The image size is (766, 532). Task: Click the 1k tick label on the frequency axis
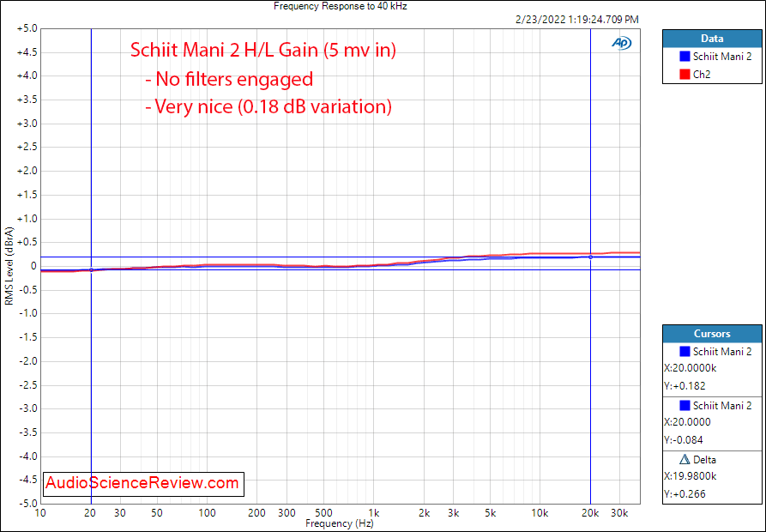pyautogui.click(x=374, y=513)
